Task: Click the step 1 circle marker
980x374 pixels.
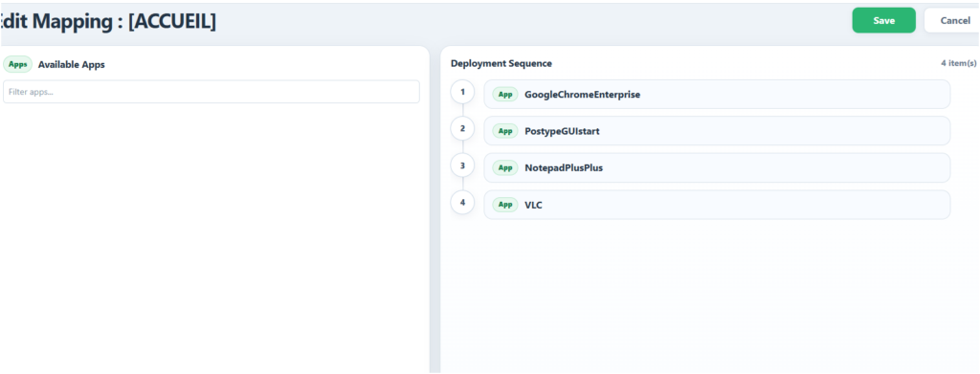Action: (462, 93)
